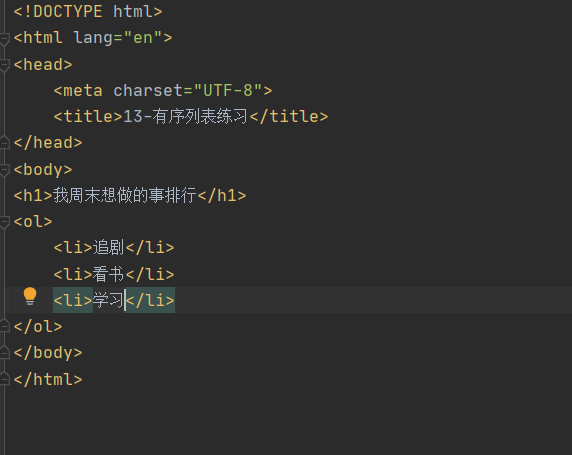Click the charset attribute name
Viewport: 572px width, 455px height.
pyautogui.click(x=148, y=90)
